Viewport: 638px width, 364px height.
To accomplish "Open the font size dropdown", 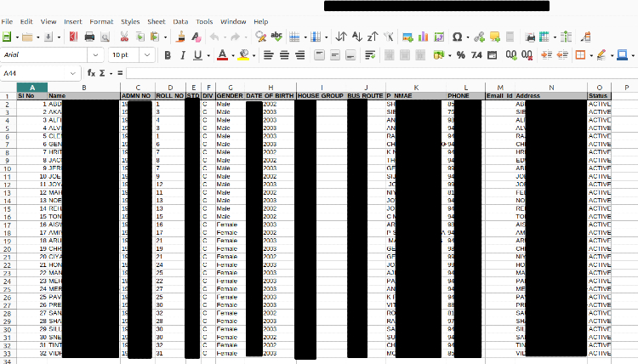I will (x=147, y=55).
